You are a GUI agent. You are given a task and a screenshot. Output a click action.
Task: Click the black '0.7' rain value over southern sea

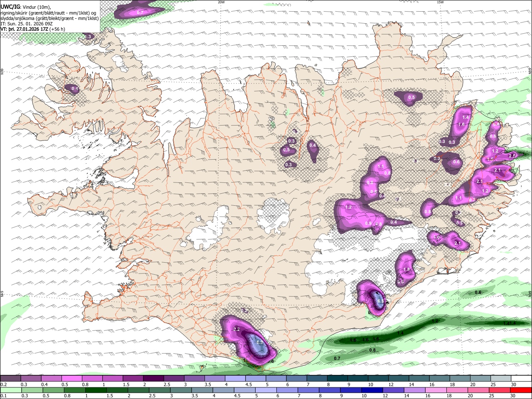click(337, 358)
